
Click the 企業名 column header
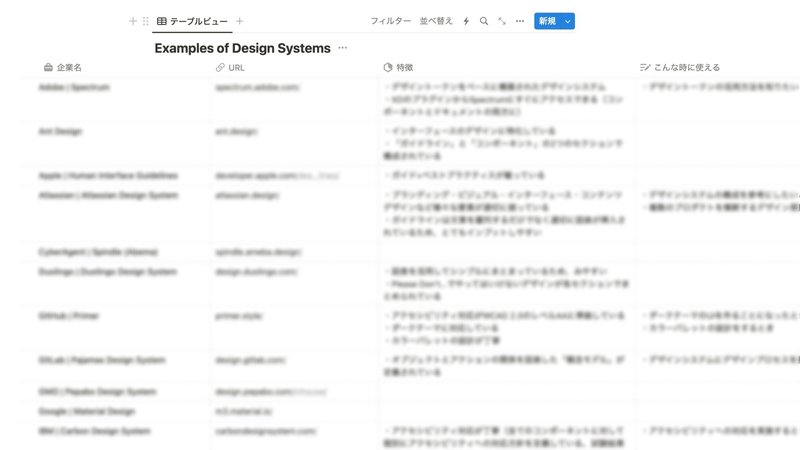[63, 67]
